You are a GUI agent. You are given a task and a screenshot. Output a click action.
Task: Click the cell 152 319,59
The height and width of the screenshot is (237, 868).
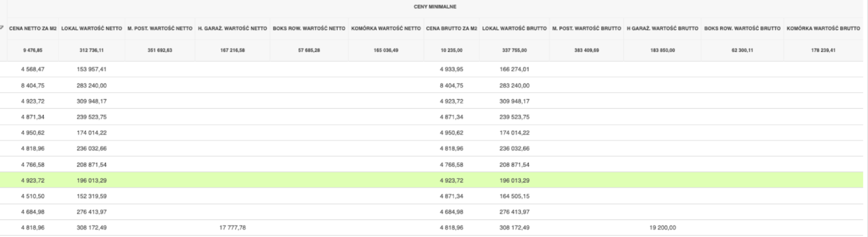92,196
